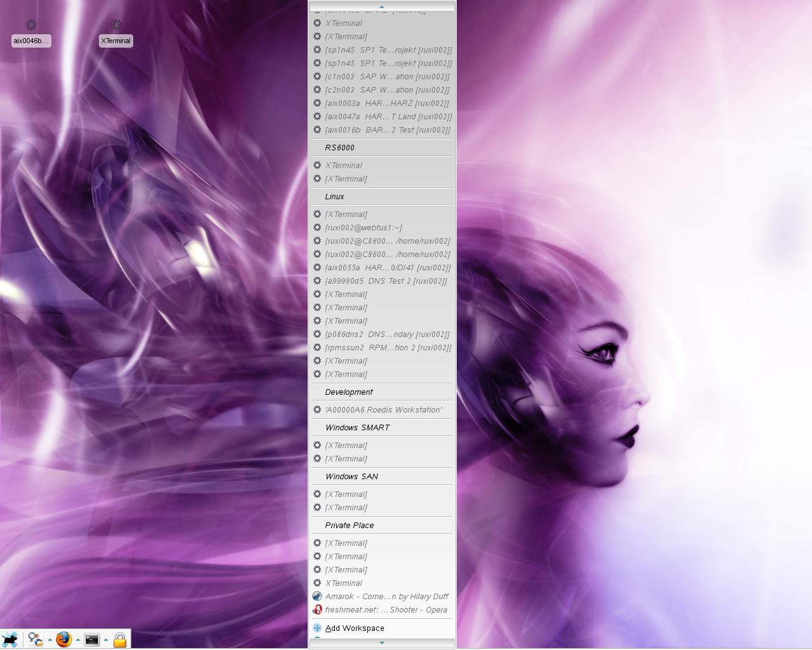Switch to Windows SMART workspace
The height and width of the screenshot is (650, 812).
[x=357, y=427]
